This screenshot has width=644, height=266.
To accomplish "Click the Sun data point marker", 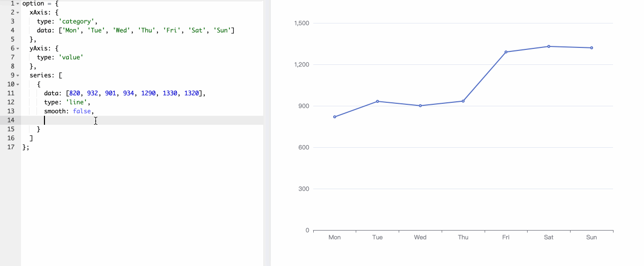I will coord(592,48).
